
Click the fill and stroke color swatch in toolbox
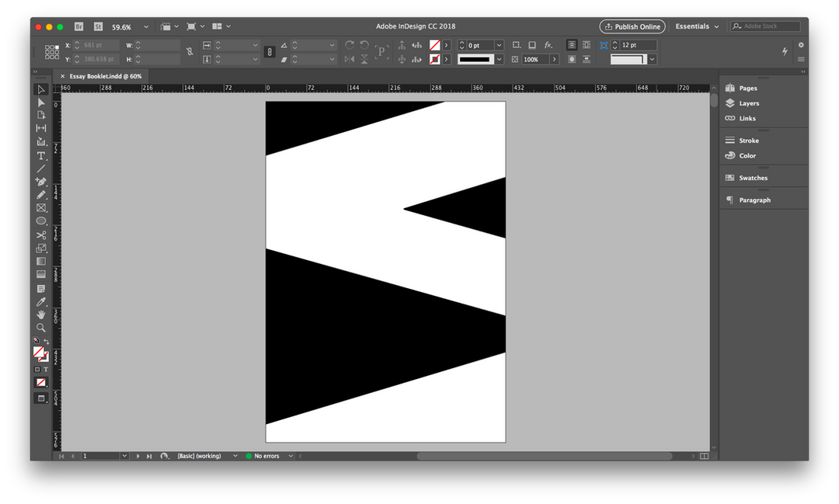(x=39, y=353)
